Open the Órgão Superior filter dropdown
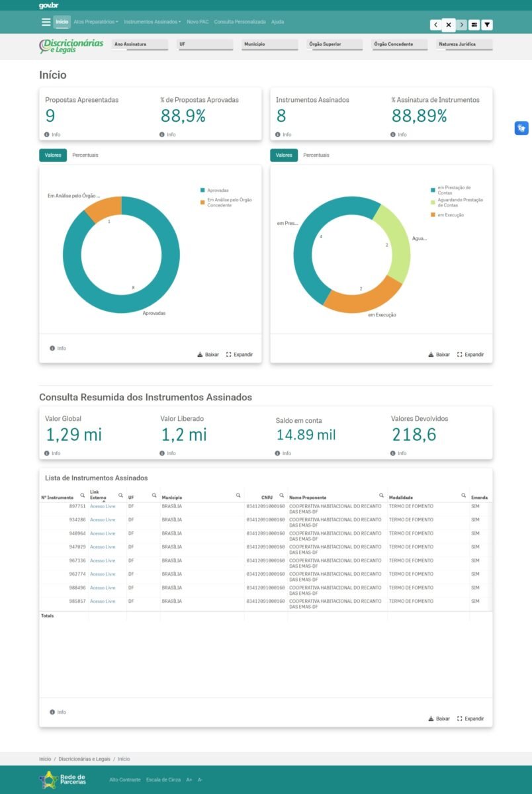Screen dimensions: 532x794 pos(334,44)
